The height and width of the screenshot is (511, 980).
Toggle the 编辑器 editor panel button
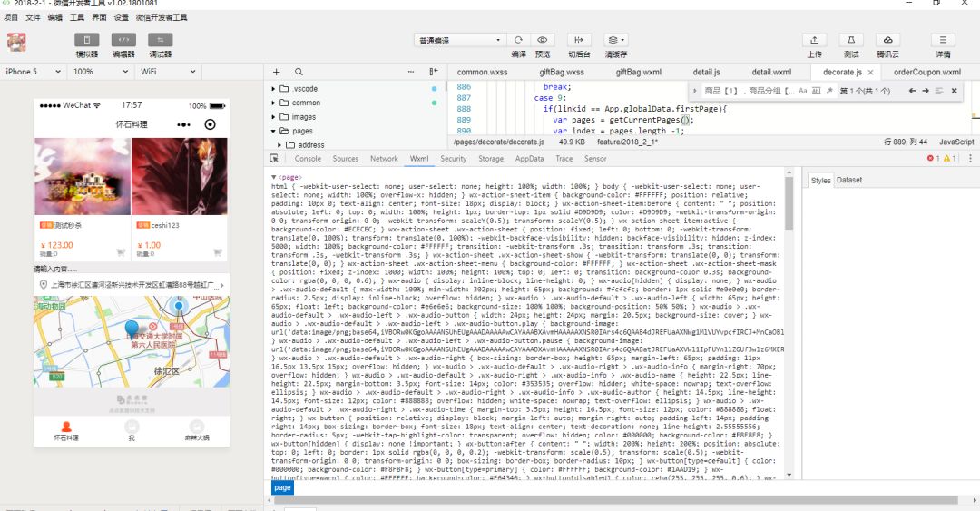(123, 40)
